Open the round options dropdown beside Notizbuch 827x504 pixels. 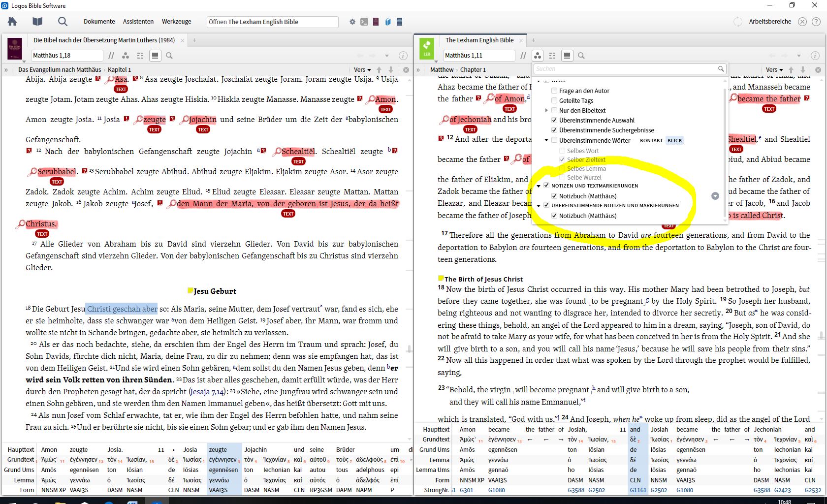[x=715, y=196]
